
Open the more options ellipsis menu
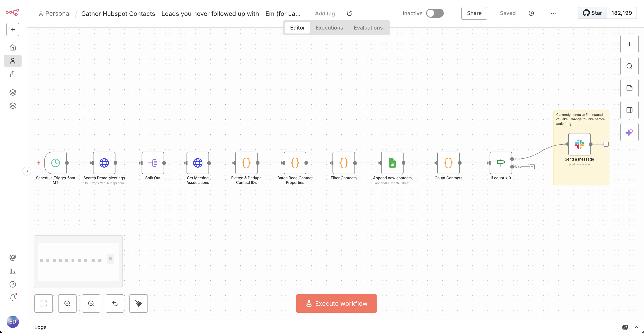(553, 13)
